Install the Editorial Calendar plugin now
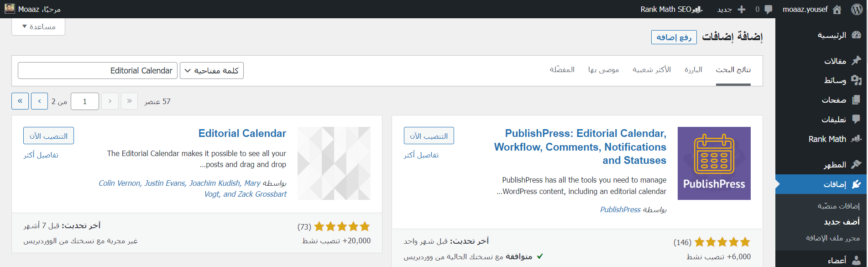Screen dimensions: 868x267 coord(48,136)
